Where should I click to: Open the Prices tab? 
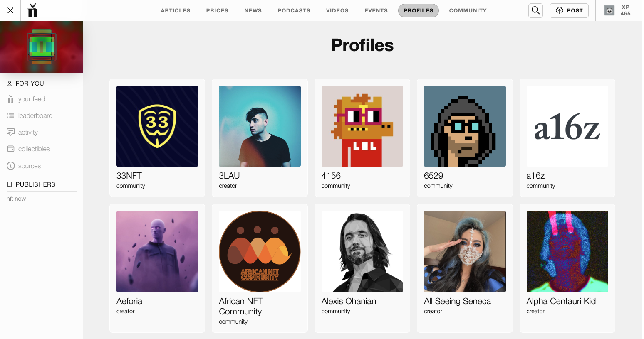(217, 10)
